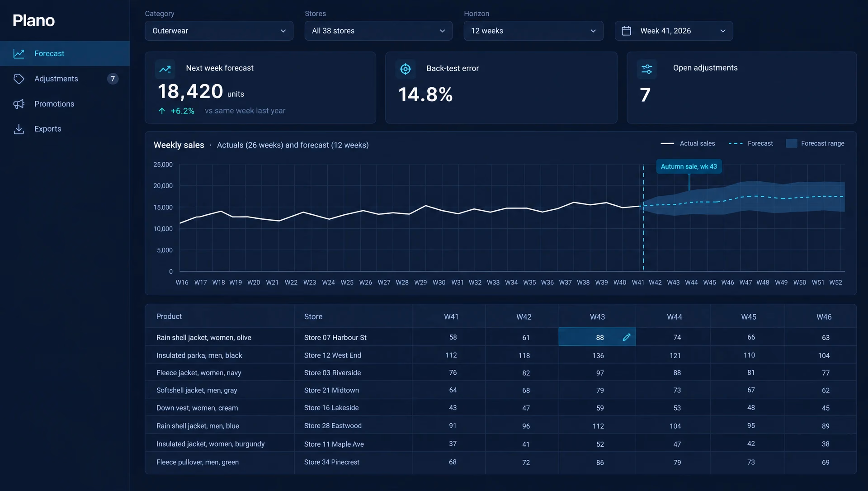Image resolution: width=868 pixels, height=491 pixels.
Task: Open the Back-test error 14.8% card
Action: 501,88
